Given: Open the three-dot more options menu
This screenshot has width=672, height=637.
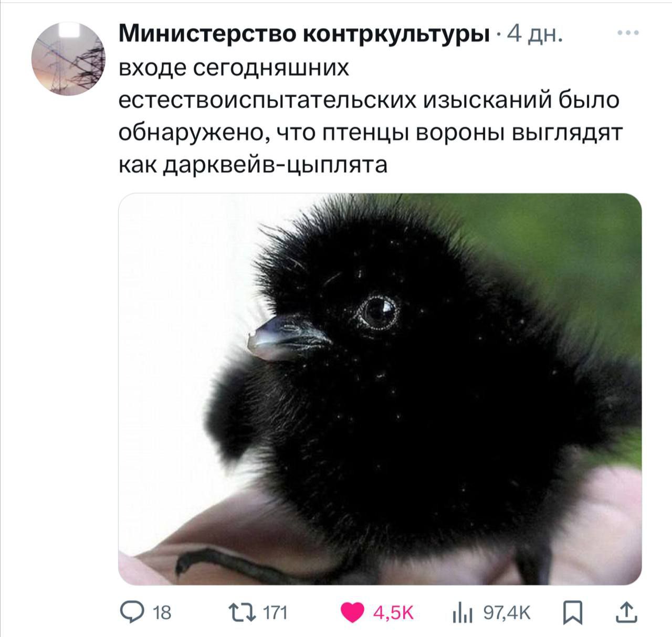Looking at the screenshot, I should [x=628, y=33].
